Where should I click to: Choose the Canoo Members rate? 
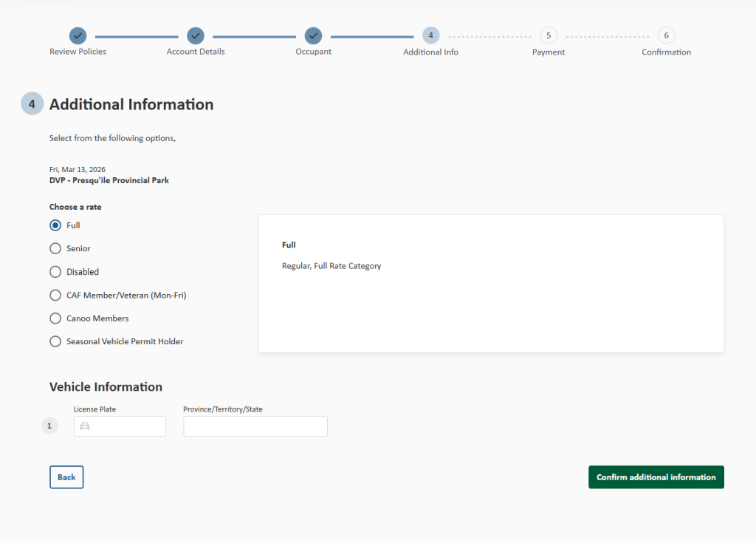55,318
